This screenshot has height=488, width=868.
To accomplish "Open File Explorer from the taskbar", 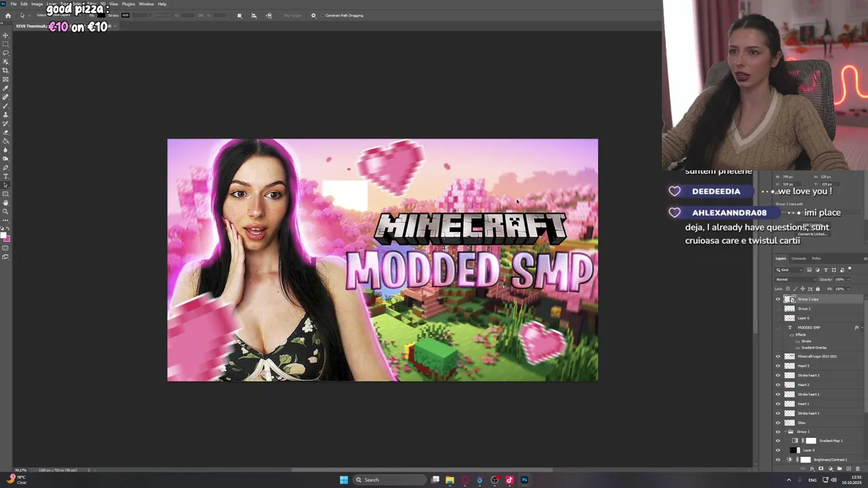I will coord(450,480).
